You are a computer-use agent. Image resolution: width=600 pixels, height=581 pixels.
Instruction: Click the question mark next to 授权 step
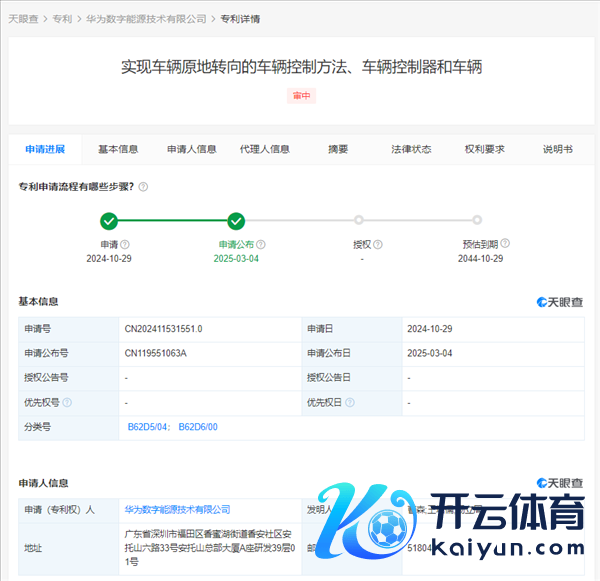(377, 244)
